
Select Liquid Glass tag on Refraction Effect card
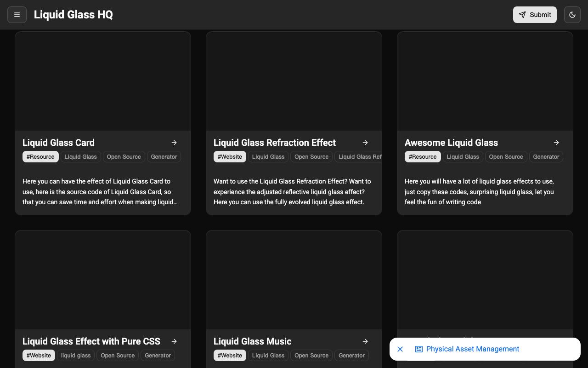click(x=268, y=157)
